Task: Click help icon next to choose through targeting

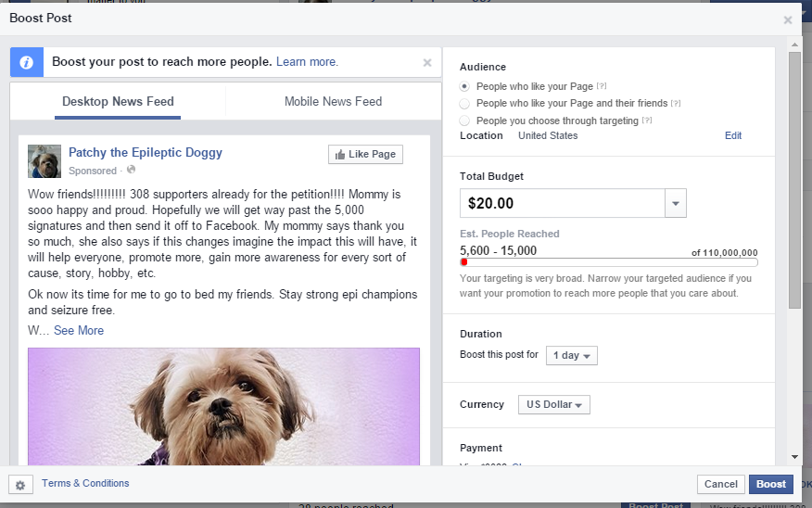Action: click(647, 121)
